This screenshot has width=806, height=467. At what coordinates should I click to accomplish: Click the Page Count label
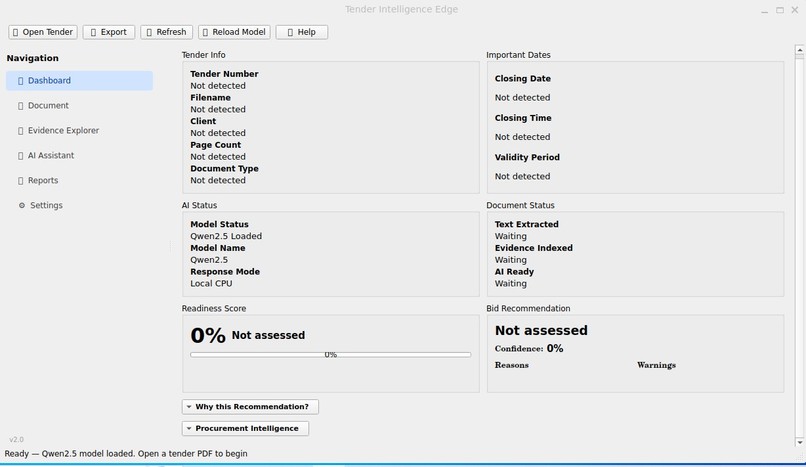[215, 145]
